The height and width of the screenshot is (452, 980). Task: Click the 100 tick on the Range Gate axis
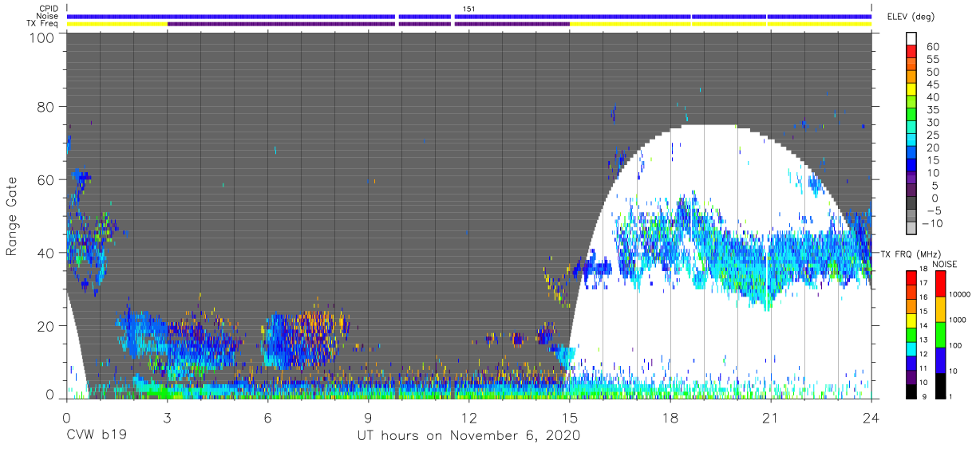(x=43, y=37)
